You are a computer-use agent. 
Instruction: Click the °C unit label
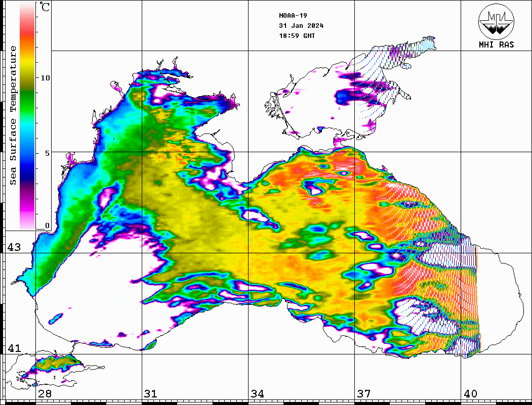(x=45, y=7)
